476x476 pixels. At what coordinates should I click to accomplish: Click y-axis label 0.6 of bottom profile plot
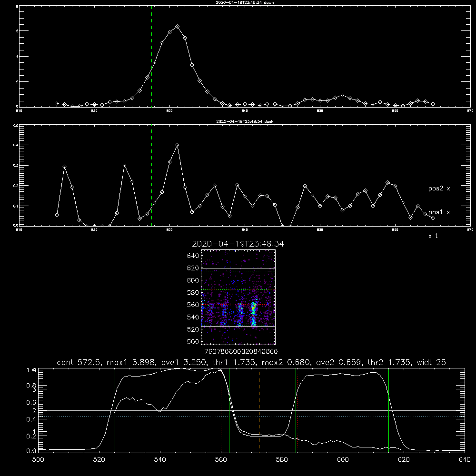point(31,402)
